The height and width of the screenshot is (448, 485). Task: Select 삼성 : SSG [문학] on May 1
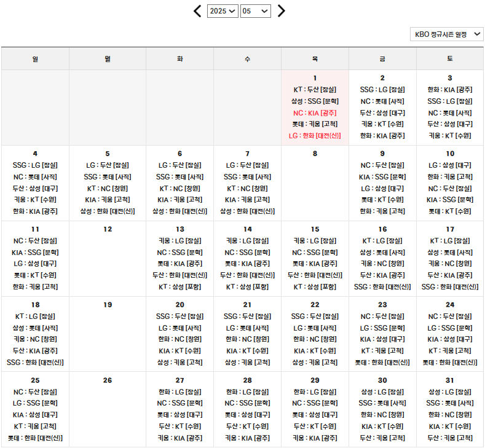pos(315,101)
